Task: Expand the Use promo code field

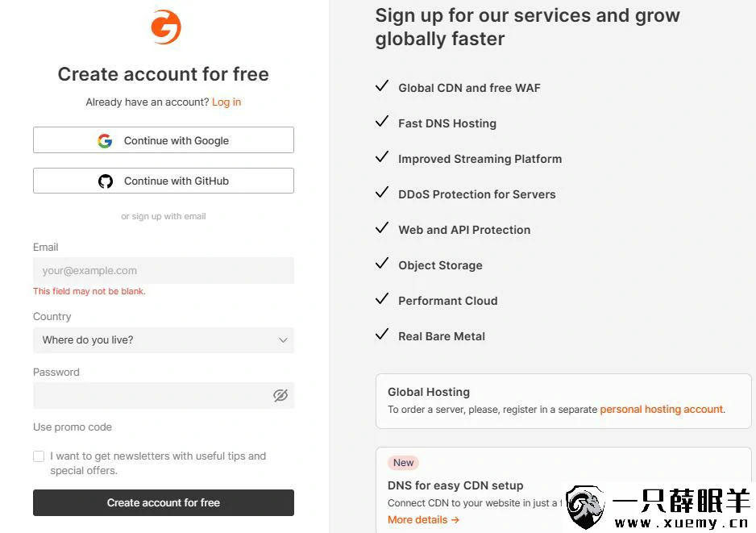Action: tap(73, 427)
